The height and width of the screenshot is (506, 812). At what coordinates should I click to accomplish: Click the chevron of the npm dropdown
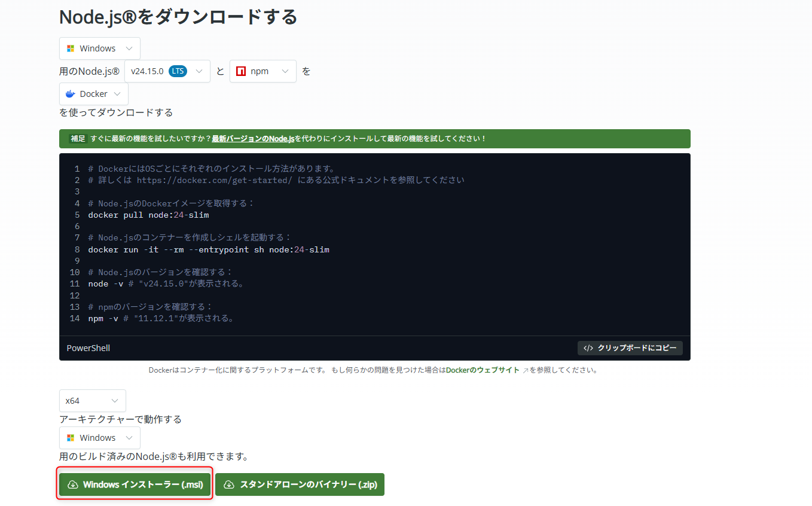tap(285, 71)
